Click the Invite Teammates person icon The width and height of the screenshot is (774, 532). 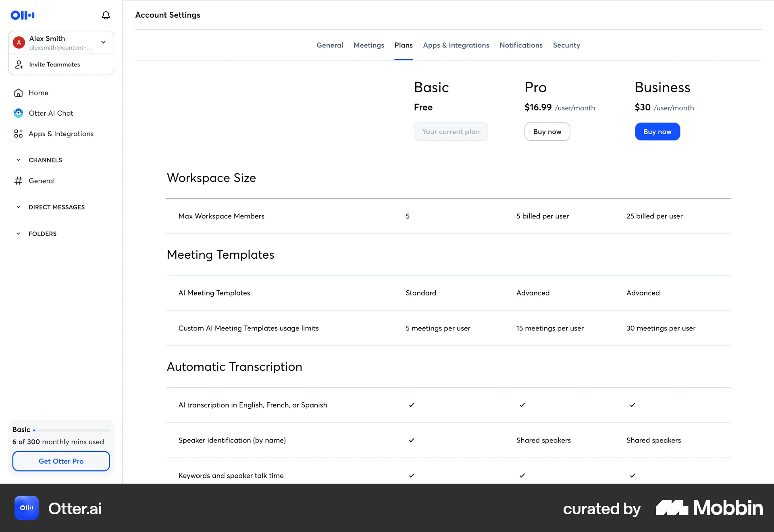click(x=19, y=64)
